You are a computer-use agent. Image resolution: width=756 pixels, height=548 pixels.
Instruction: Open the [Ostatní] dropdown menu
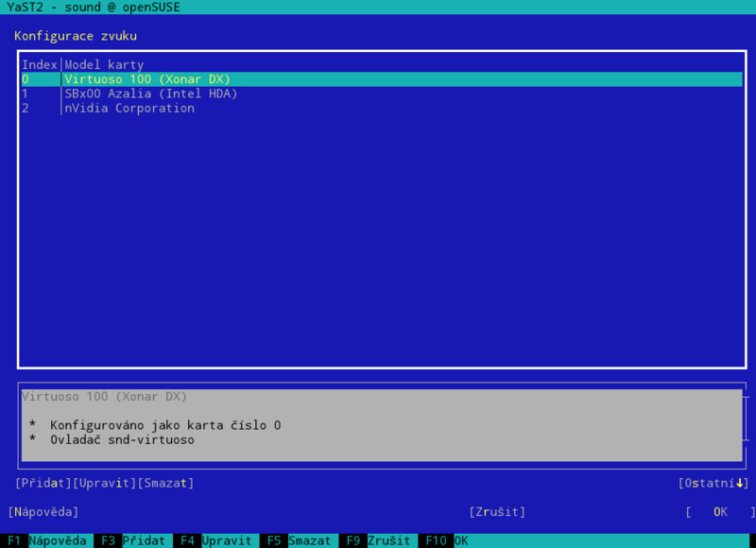[713, 483]
